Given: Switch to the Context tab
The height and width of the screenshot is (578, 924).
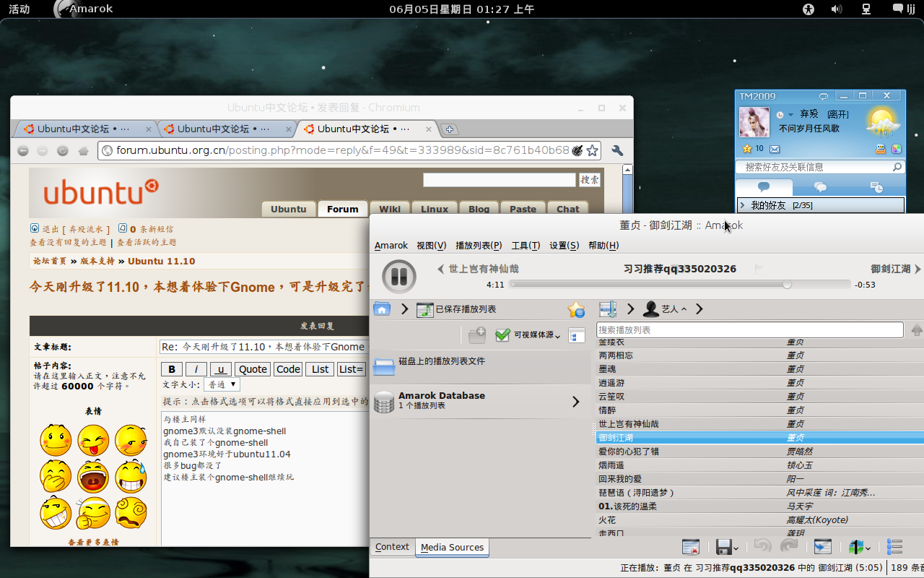Looking at the screenshot, I should coord(392,547).
